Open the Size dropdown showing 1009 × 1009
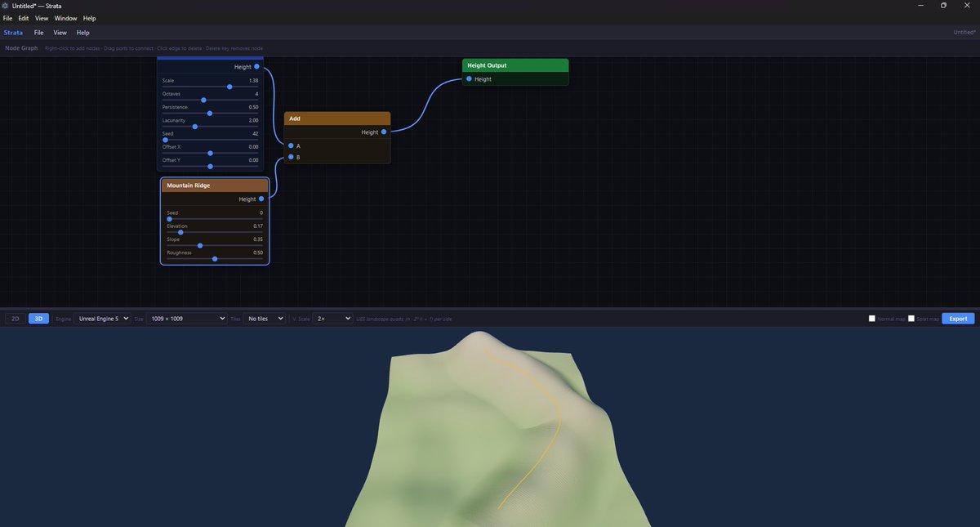The height and width of the screenshot is (527, 980). tap(186, 319)
